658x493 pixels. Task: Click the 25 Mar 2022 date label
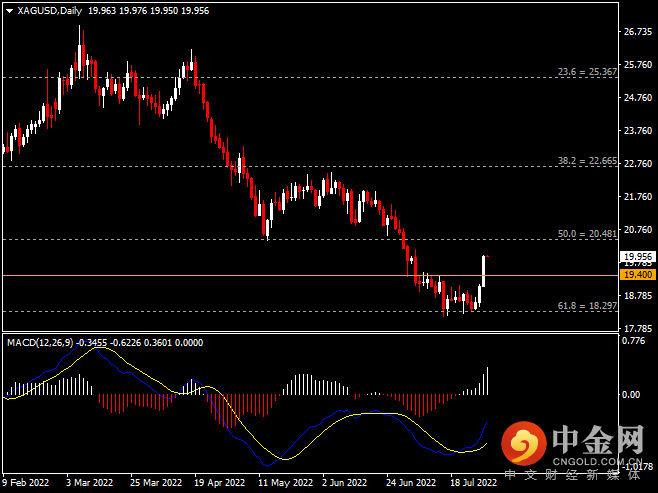coord(156,483)
